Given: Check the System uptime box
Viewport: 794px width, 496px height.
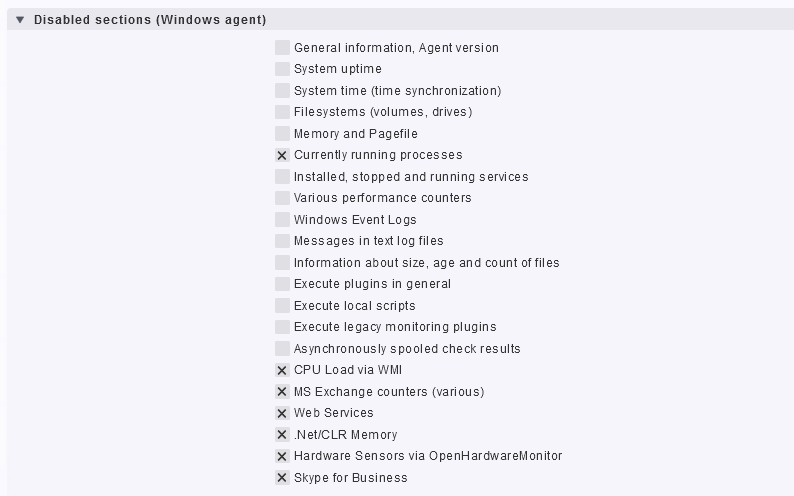Looking at the screenshot, I should [282, 69].
